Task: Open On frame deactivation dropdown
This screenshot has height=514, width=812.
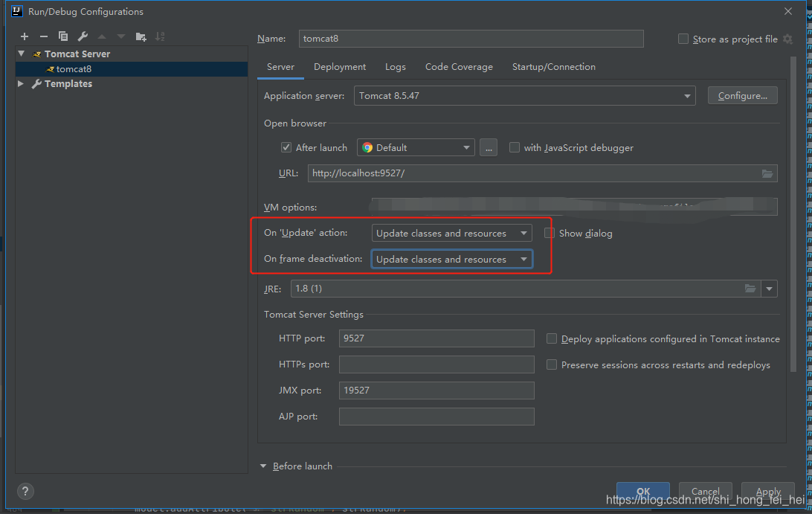Action: coord(451,259)
